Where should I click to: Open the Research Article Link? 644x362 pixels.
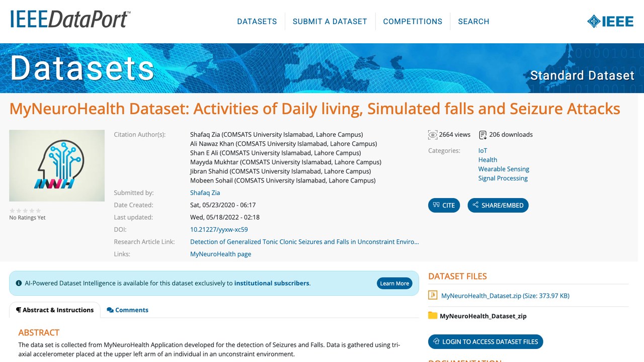(304, 242)
